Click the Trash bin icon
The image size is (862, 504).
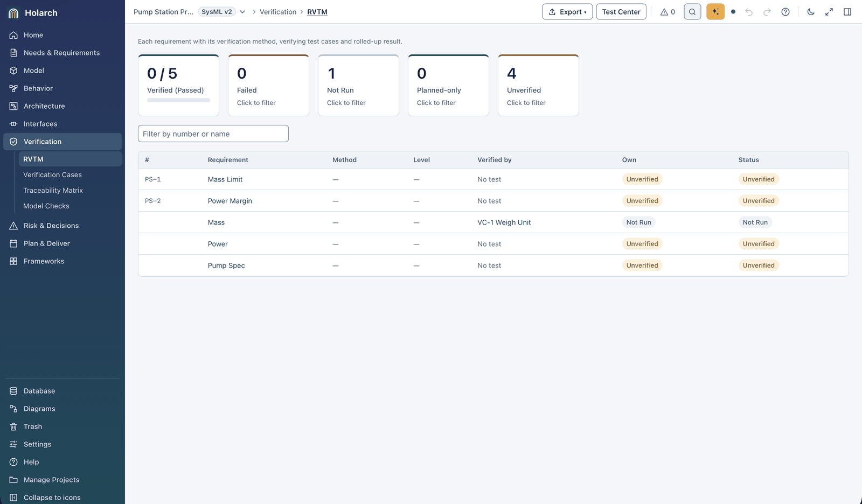pyautogui.click(x=13, y=426)
